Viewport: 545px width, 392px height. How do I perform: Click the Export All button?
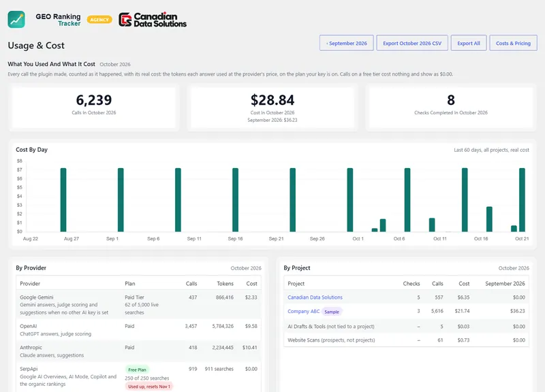[469, 43]
